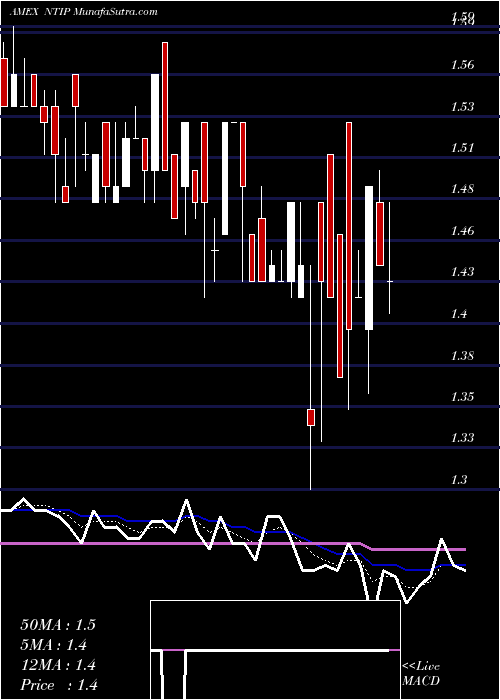
Task: Click the 1.53 price axis label
Action: click(x=462, y=107)
